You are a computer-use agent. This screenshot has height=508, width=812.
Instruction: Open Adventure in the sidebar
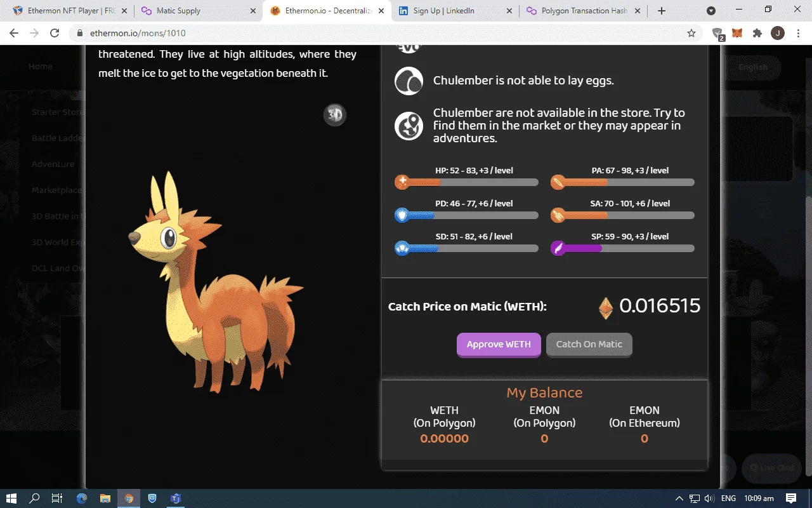(53, 164)
